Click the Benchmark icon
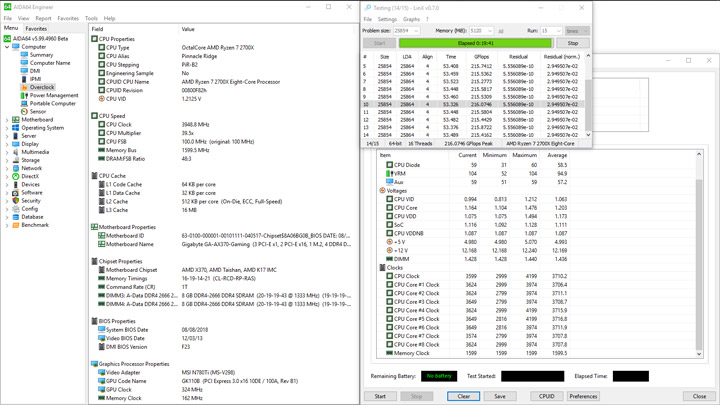The image size is (720, 405). [16, 225]
